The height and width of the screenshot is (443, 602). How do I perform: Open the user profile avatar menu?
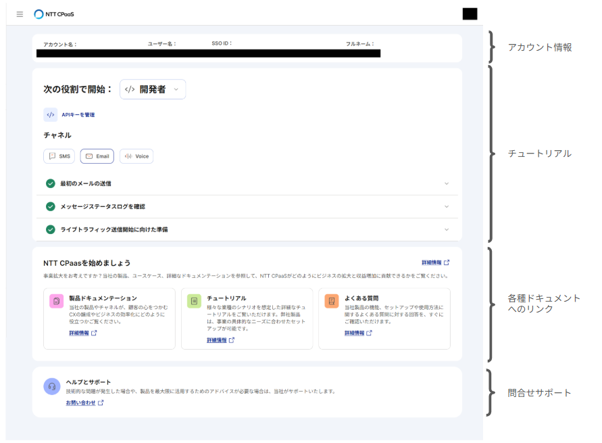pos(470,14)
